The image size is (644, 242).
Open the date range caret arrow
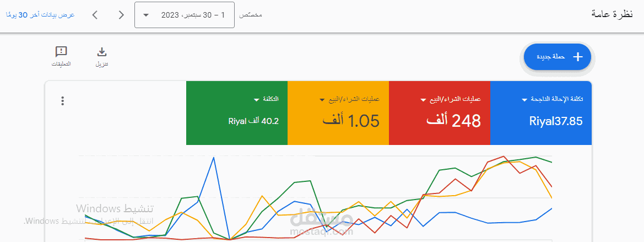point(146,15)
